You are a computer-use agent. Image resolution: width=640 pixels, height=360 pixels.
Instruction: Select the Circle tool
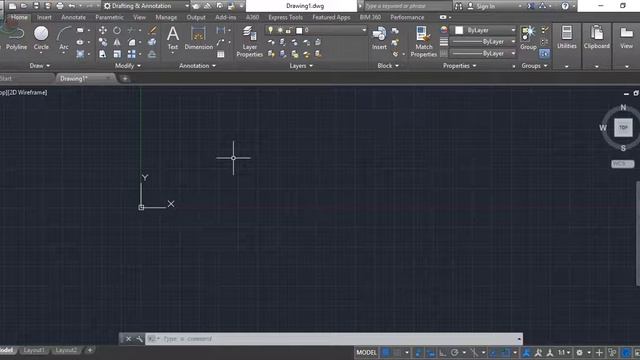[x=41, y=39]
